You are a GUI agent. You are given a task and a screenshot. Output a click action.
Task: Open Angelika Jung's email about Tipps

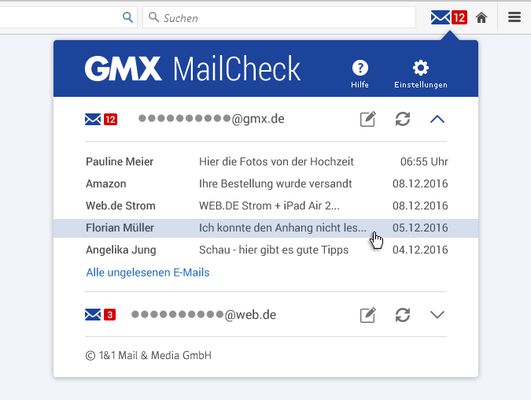pos(267,250)
